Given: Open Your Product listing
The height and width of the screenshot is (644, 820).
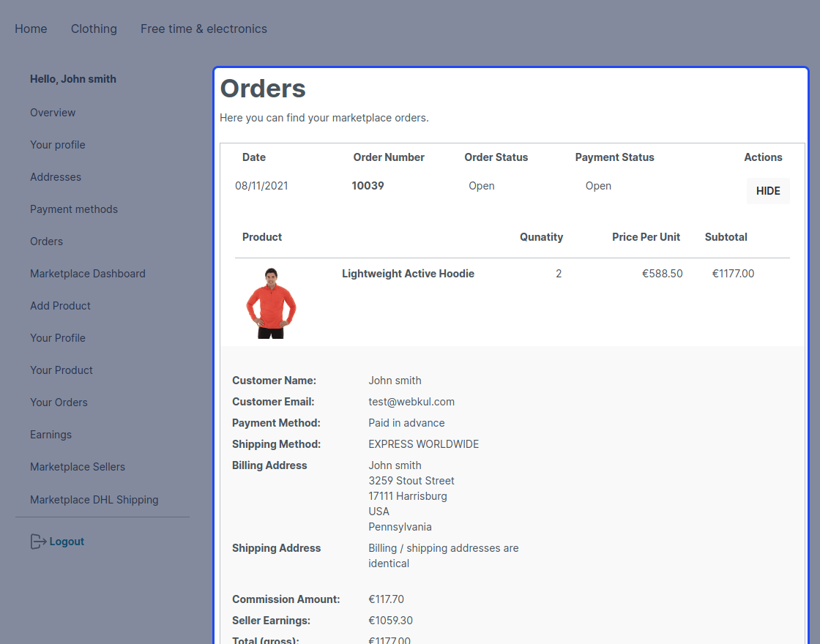Looking at the screenshot, I should [x=61, y=370].
